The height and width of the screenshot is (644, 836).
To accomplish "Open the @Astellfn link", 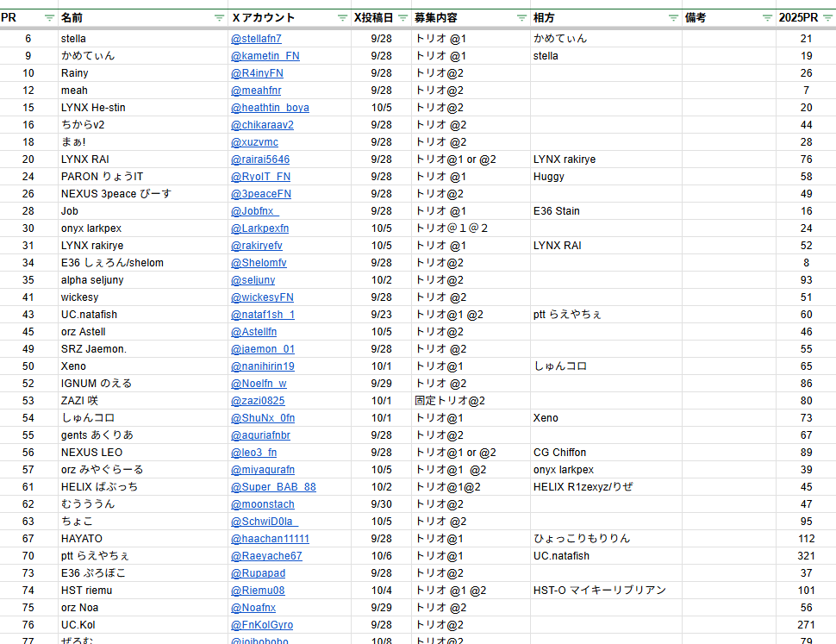I will pyautogui.click(x=253, y=332).
